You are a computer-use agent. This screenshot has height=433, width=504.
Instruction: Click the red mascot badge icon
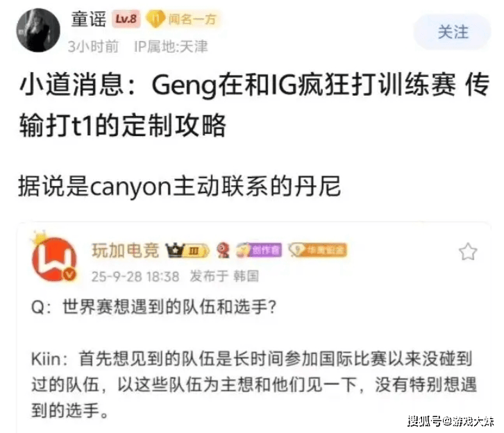pyautogui.click(x=223, y=251)
